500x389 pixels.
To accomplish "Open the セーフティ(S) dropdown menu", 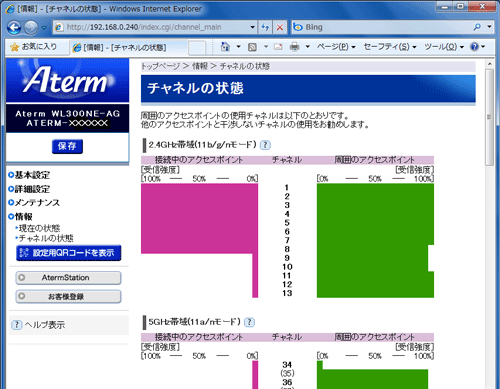I will [390, 47].
